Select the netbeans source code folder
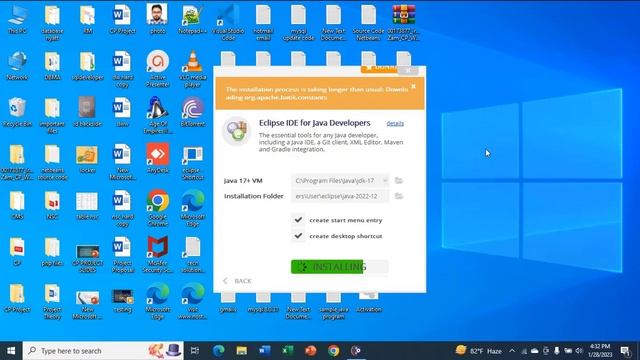This screenshot has height=360, width=640. coord(52,162)
